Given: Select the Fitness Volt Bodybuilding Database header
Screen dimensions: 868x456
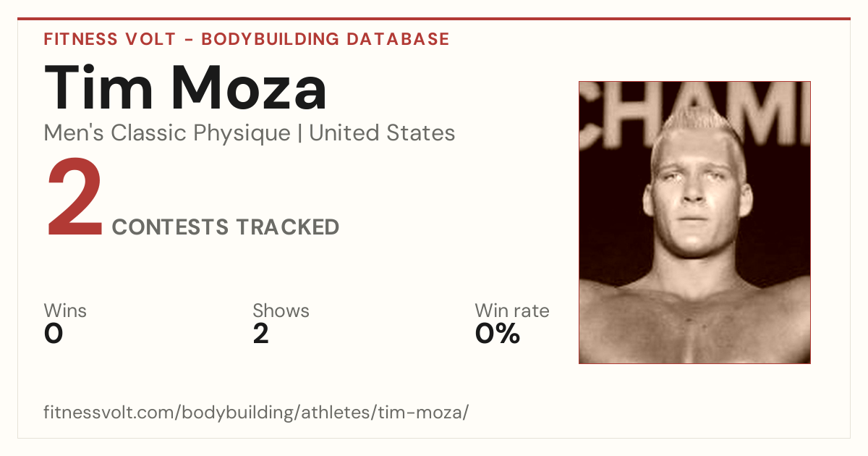Looking at the screenshot, I should 247,39.
